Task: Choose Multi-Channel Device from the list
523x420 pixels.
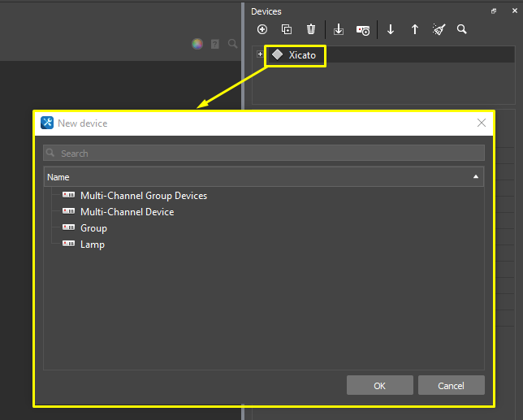Action: 127,212
